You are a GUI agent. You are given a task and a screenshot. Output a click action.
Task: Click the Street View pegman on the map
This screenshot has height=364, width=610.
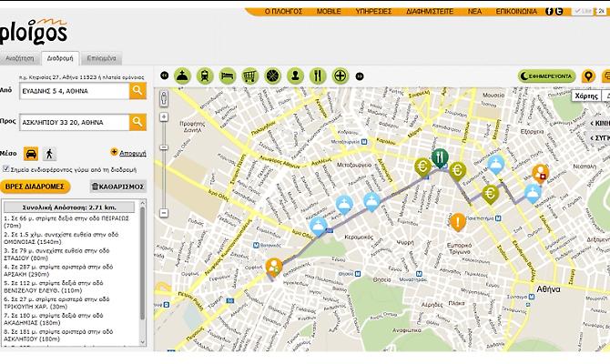[164, 99]
